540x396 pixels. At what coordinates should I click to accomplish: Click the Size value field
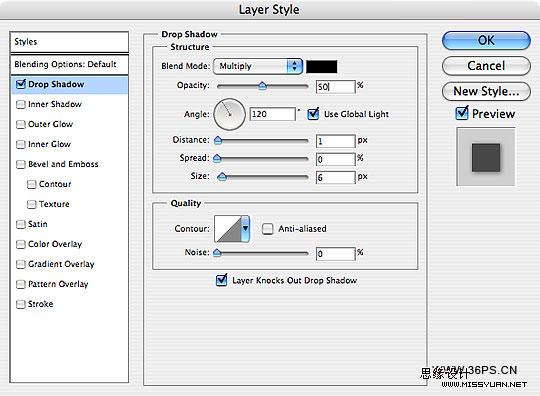(335, 178)
